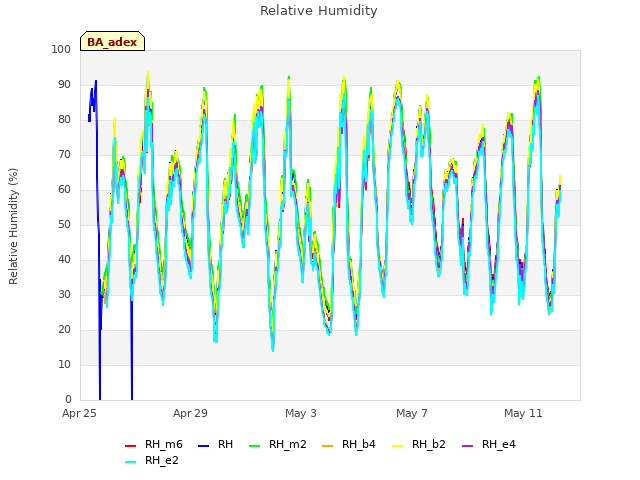Click the red RH_m6 legend color marker
This screenshot has width=640, height=480.
pyautogui.click(x=130, y=446)
